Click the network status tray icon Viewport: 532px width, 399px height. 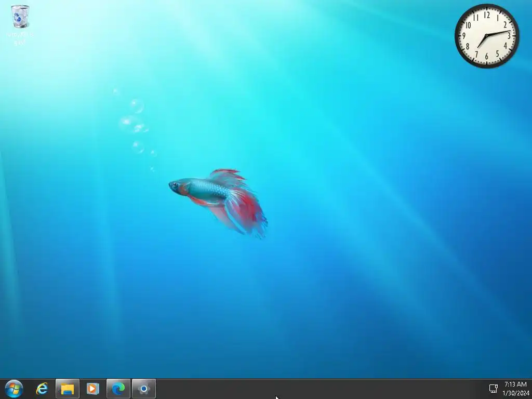click(x=494, y=389)
